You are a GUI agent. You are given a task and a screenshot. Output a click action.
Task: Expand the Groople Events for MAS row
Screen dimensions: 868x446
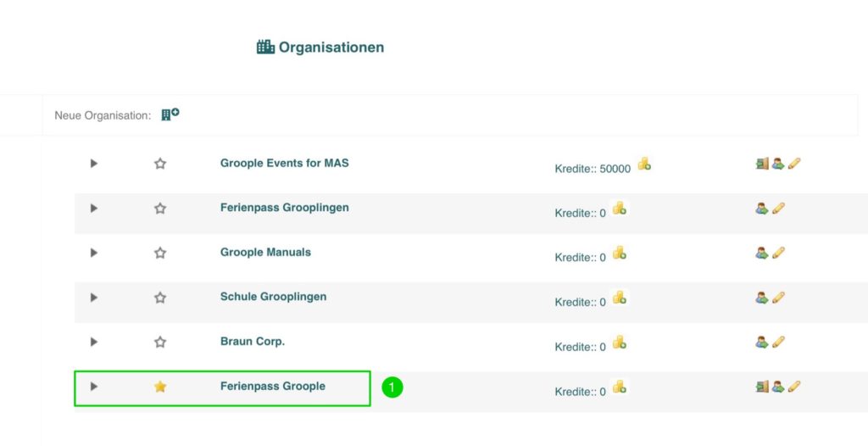point(94,163)
